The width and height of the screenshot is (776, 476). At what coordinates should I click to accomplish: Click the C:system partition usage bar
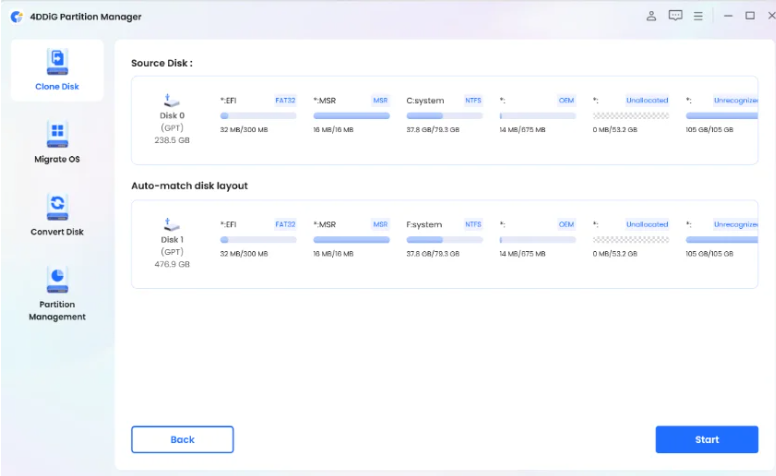point(444,116)
